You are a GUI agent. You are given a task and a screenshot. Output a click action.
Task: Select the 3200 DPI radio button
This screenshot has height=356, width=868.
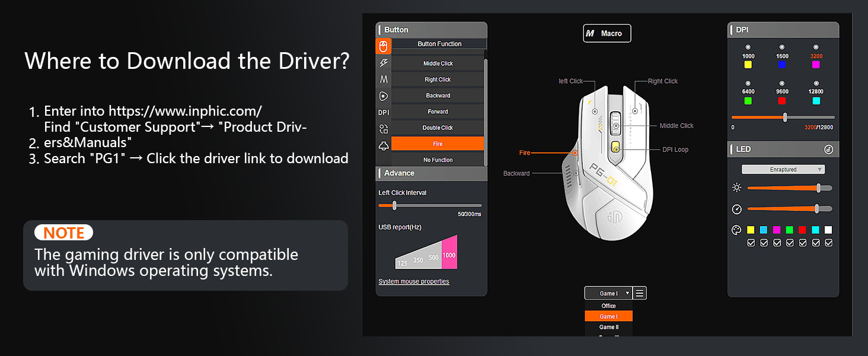[816, 47]
